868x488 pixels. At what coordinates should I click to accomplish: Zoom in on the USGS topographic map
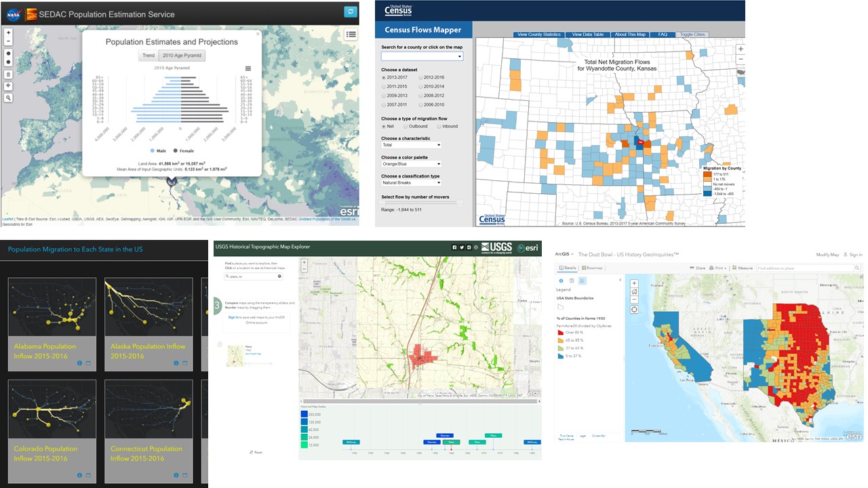point(304,262)
